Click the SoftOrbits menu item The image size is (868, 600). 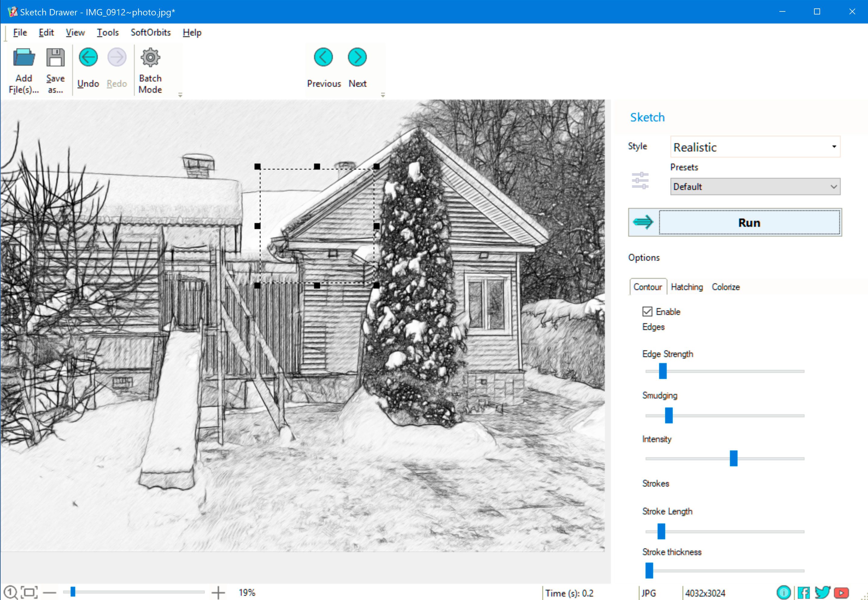[150, 32]
